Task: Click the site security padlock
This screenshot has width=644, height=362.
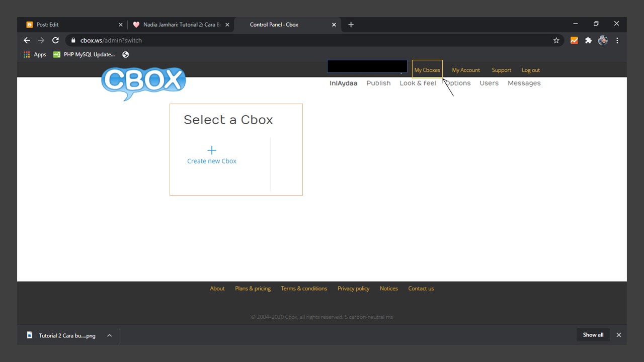Action: point(73,40)
